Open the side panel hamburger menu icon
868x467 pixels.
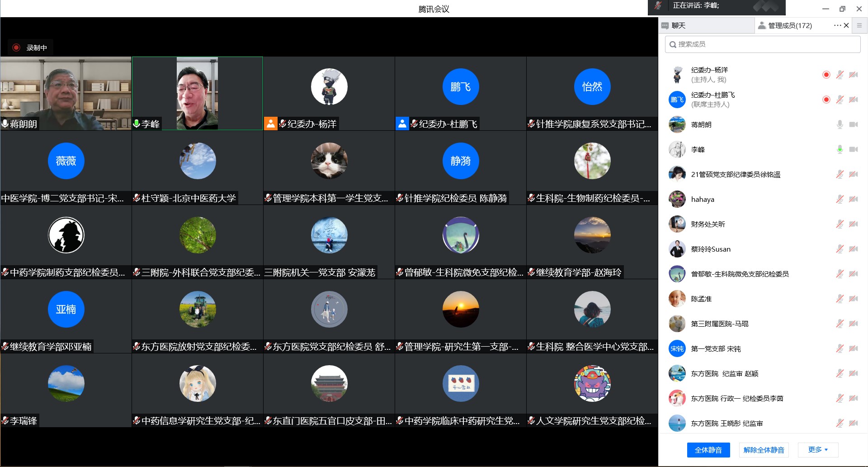pyautogui.click(x=859, y=25)
